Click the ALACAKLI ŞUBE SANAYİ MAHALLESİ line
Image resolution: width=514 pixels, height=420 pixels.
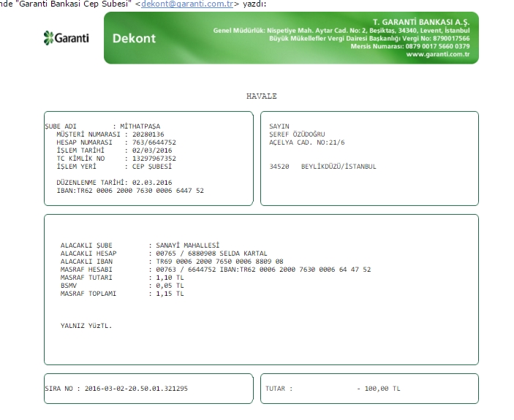(x=140, y=245)
